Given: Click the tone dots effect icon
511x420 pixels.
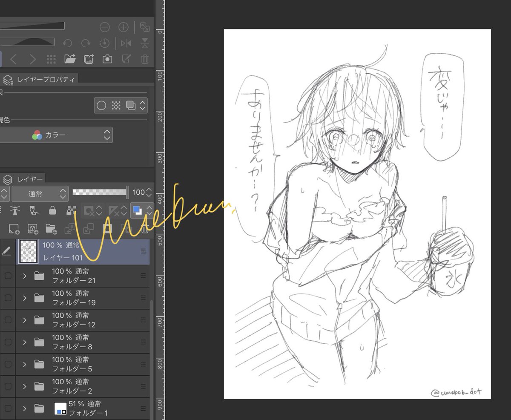Looking at the screenshot, I should [116, 106].
